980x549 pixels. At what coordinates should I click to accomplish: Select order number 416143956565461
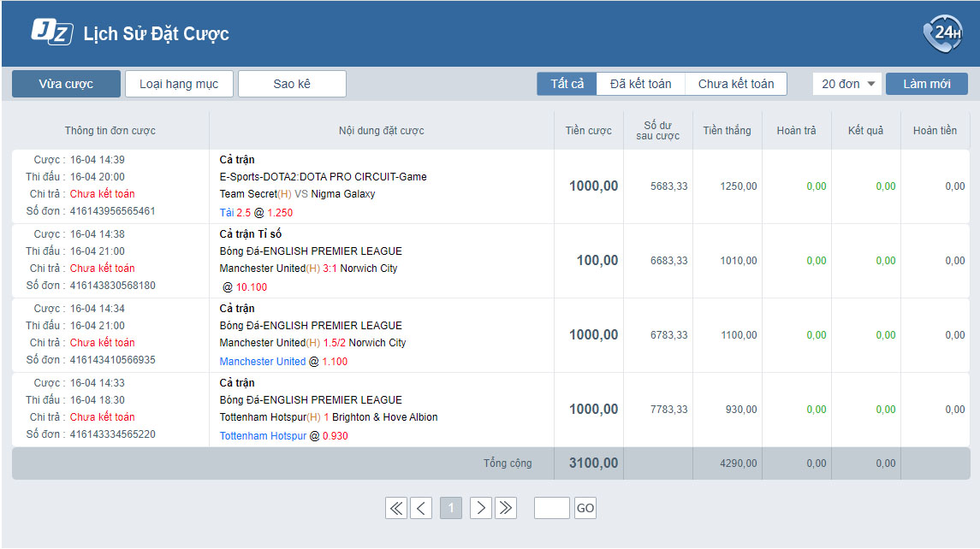click(112, 211)
